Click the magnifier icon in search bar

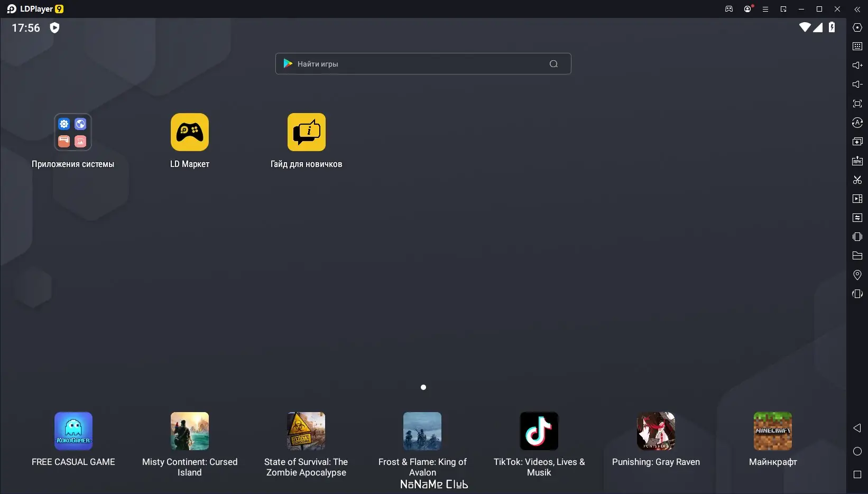553,64
